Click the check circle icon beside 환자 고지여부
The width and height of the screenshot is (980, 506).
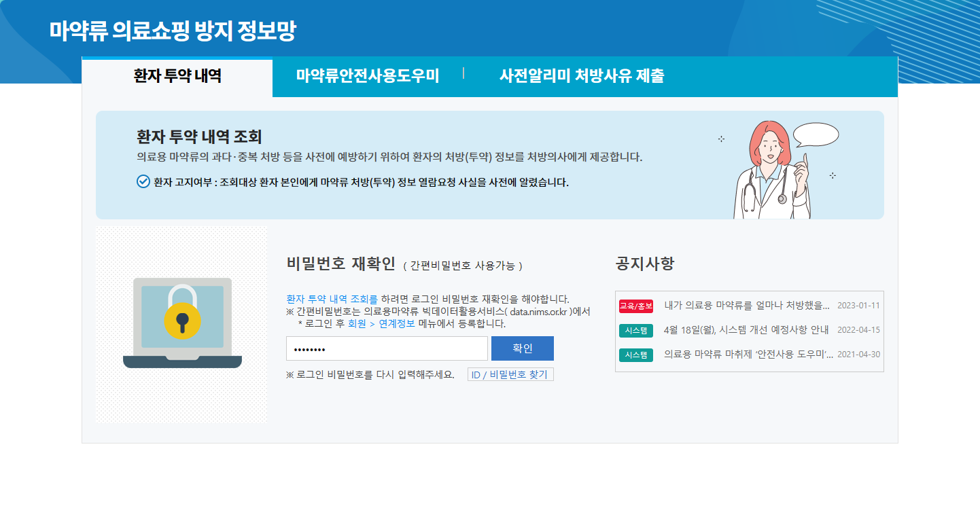pyautogui.click(x=143, y=181)
